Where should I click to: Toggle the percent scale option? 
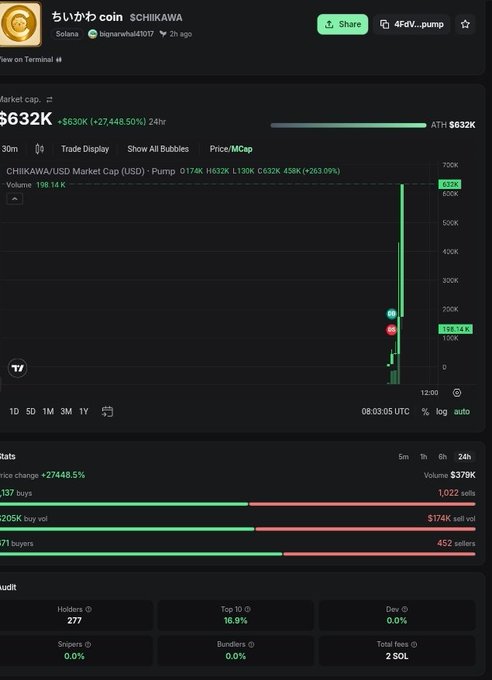click(425, 412)
